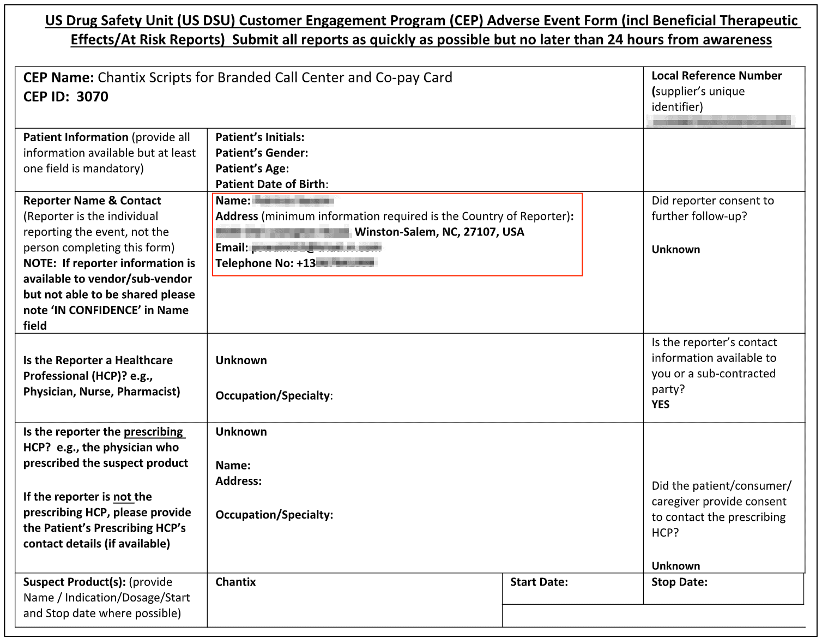Click 'Unknown' answer in prescribing HCP row
Viewport: 822px width, 644px height.
click(241, 431)
